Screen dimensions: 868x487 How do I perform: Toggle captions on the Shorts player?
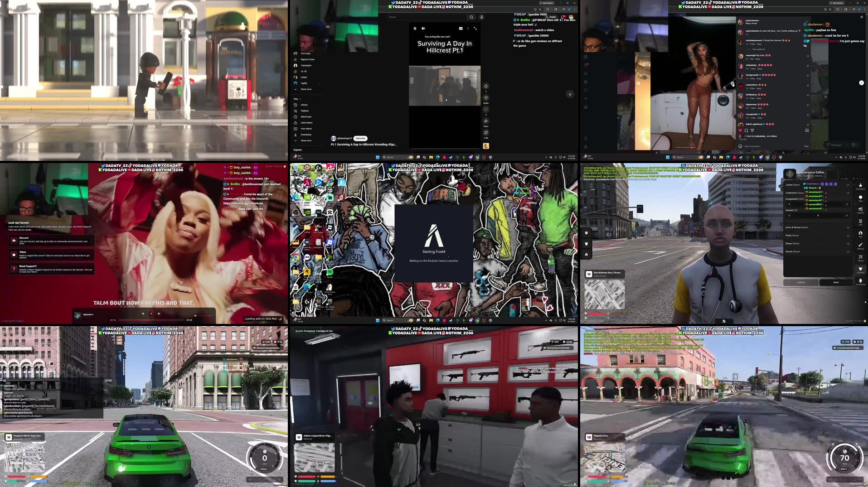click(461, 29)
